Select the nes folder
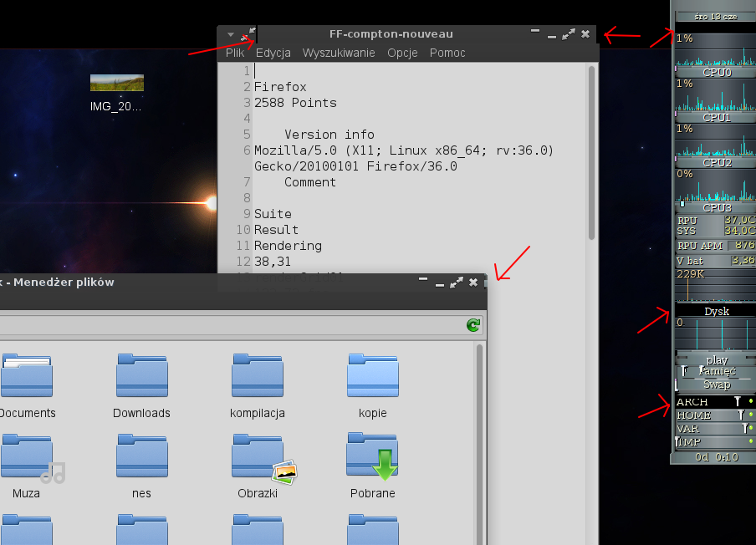756x545 pixels. pos(141,456)
